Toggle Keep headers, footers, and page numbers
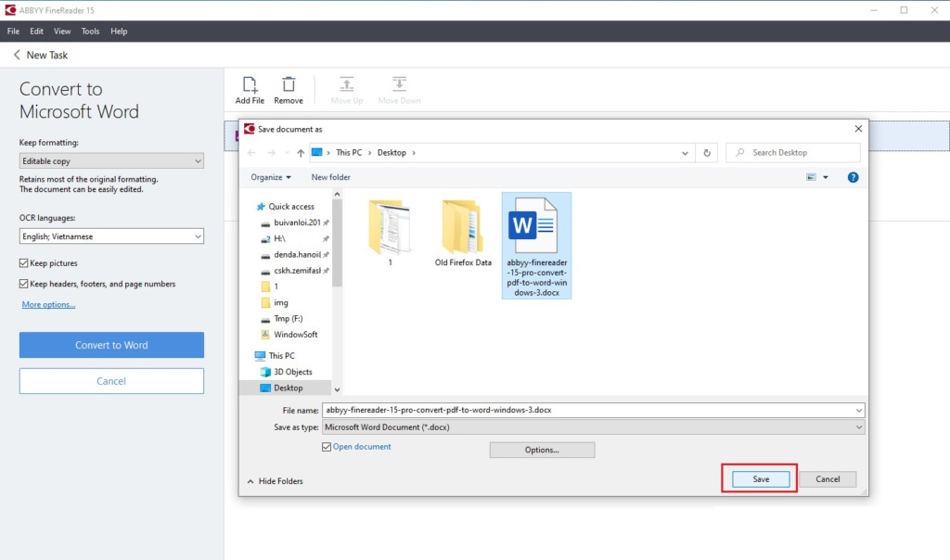 pos(24,284)
